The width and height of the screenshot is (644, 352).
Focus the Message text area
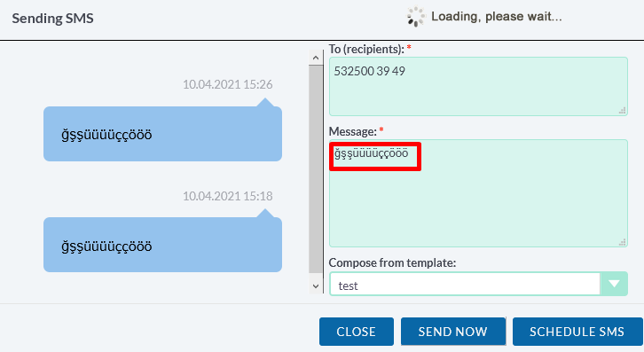click(x=478, y=193)
